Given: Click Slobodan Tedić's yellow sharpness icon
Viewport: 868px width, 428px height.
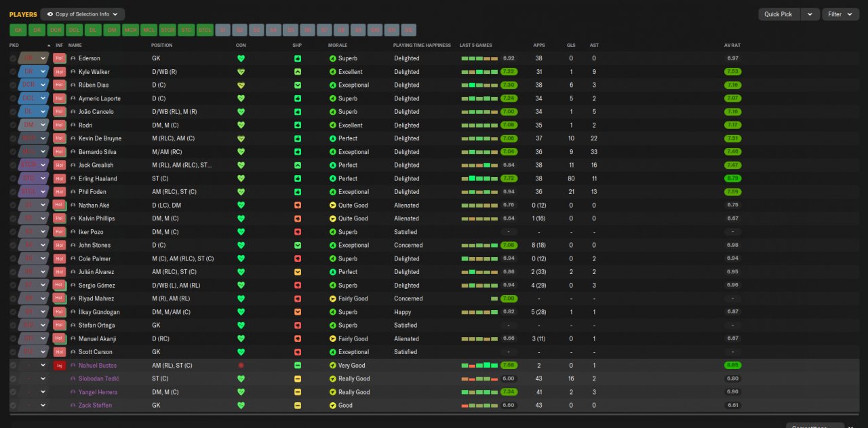Looking at the screenshot, I should (x=298, y=378).
